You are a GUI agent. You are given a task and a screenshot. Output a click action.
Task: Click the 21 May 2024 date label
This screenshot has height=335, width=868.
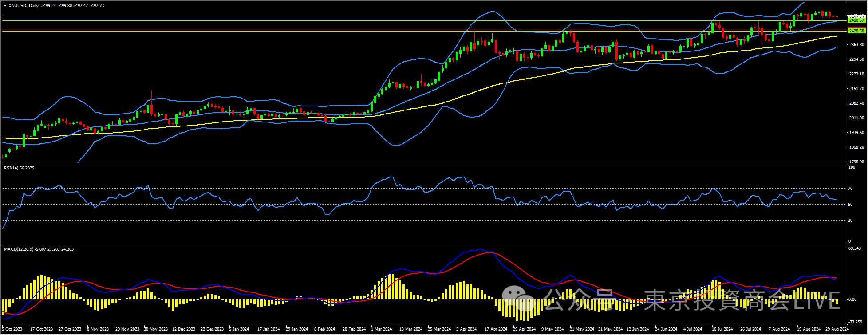click(x=582, y=329)
